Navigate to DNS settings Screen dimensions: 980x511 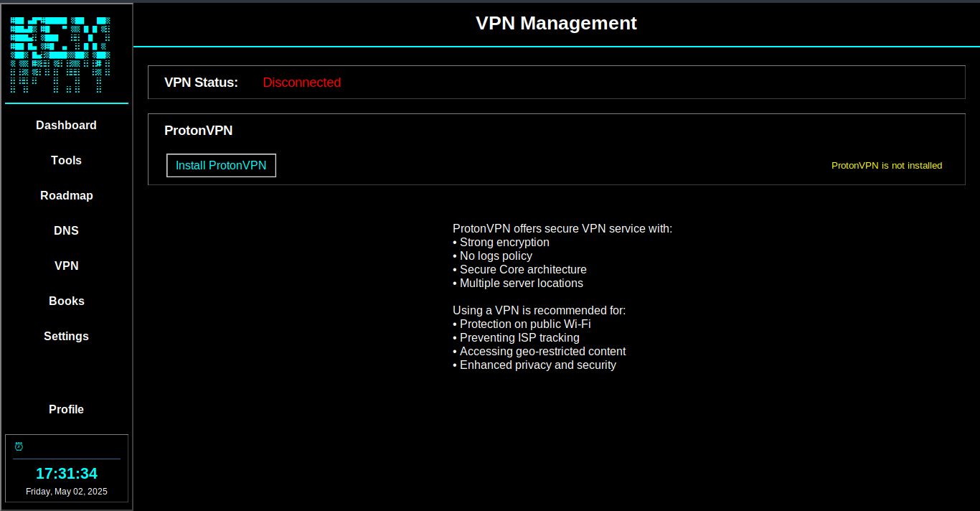66,230
